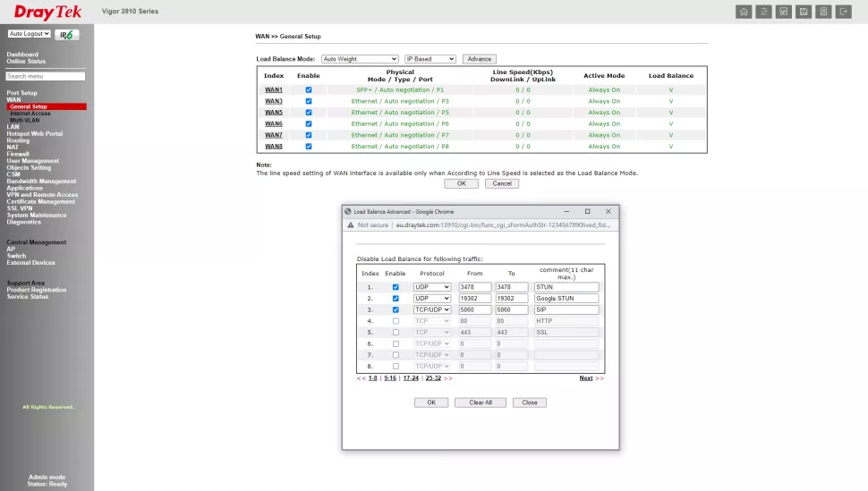Click the Advance button
868x491 pixels.
pos(480,59)
